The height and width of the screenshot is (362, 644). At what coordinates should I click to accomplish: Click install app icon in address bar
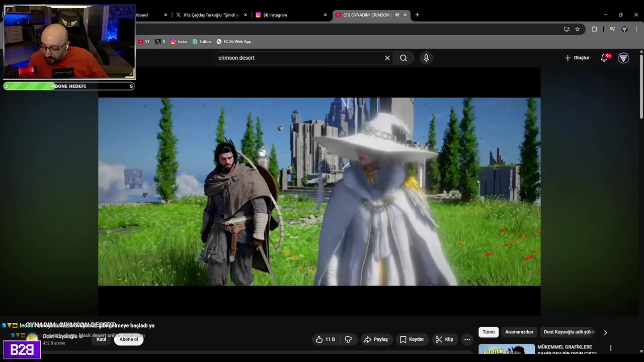click(x=567, y=29)
